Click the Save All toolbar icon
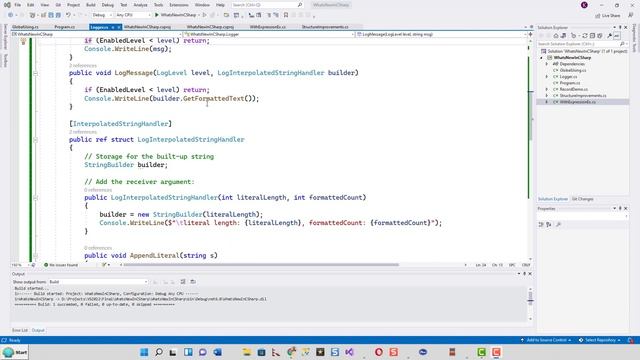The image size is (640, 360). 58,15
